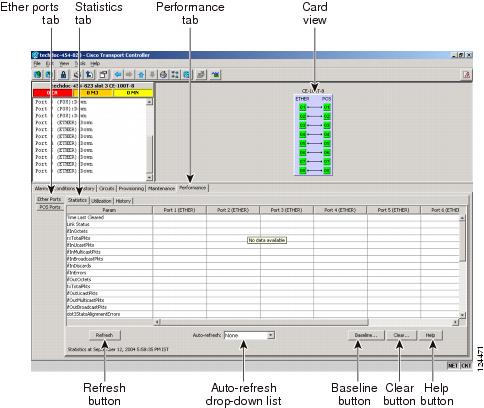Select ETHER port 03 in card view

pos(302,125)
